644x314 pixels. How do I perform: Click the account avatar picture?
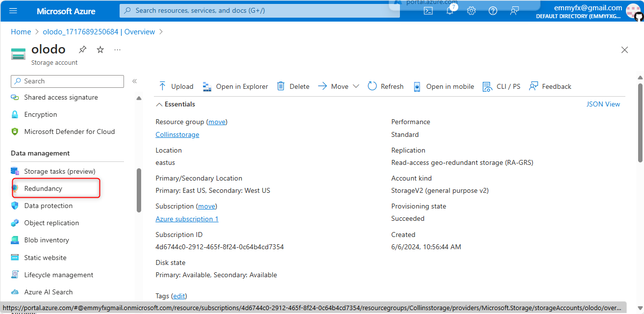pos(633,11)
